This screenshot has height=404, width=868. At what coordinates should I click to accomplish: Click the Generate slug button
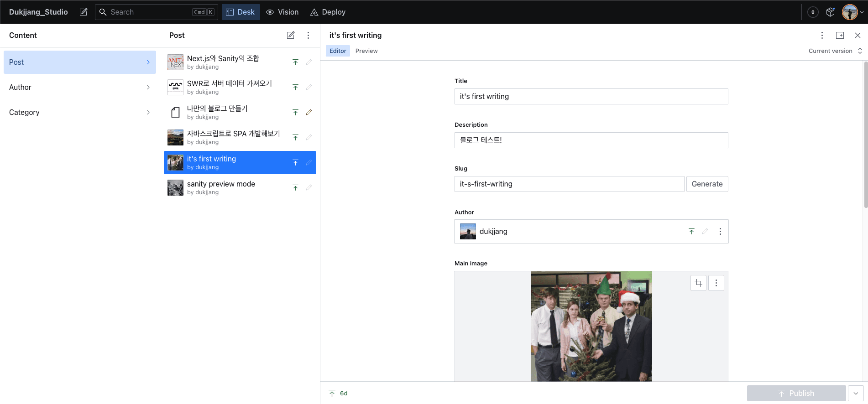[x=707, y=184]
